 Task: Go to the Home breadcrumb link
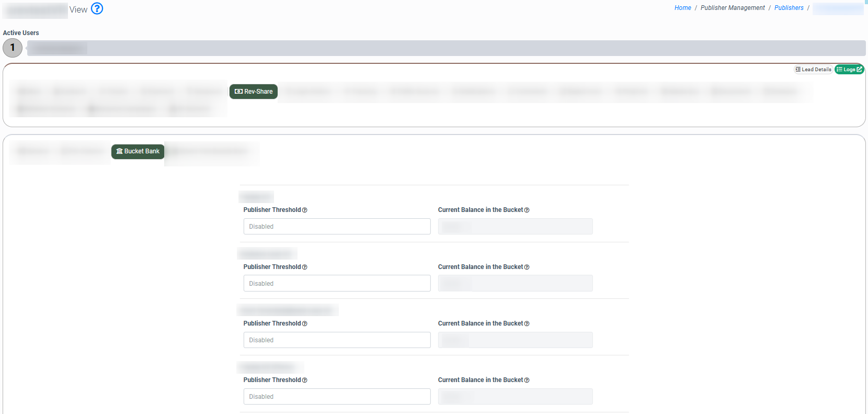pyautogui.click(x=682, y=8)
